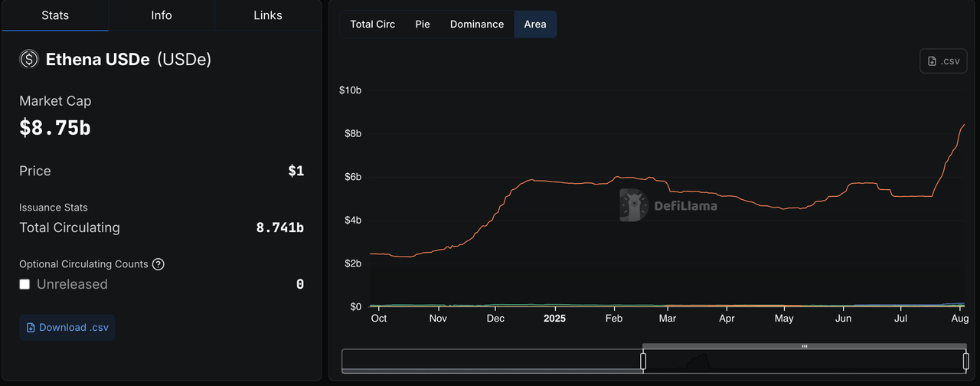The width and height of the screenshot is (980, 386).
Task: Click the Feb label on x-axis
Action: click(614, 318)
